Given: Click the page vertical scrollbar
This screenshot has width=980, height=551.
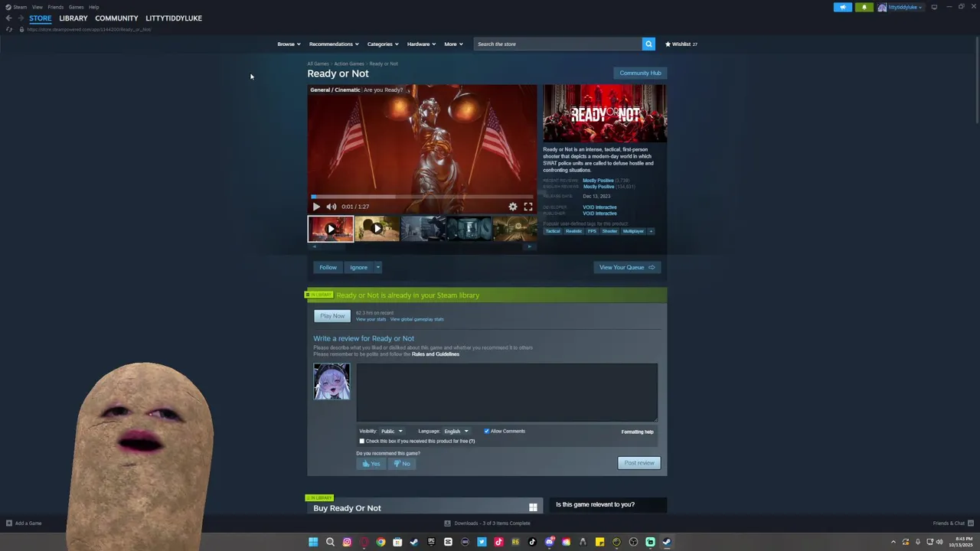Looking at the screenshot, I should tap(976, 80).
